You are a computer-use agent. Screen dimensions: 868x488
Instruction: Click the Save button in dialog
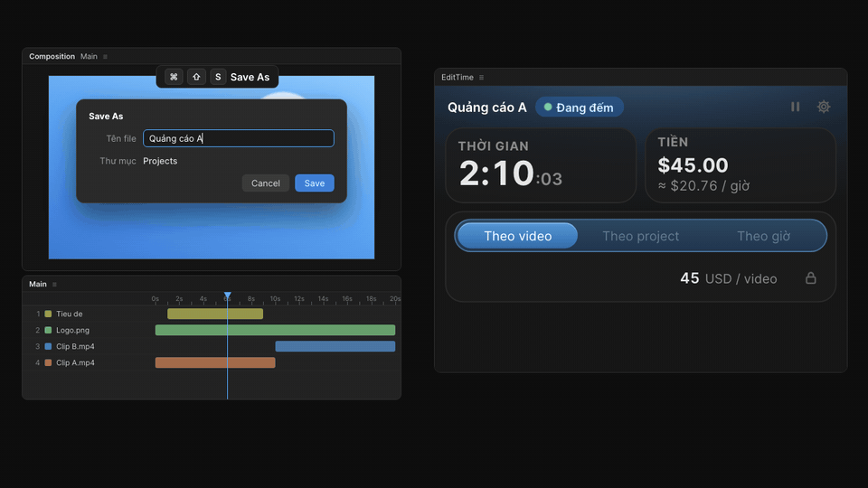pos(315,183)
